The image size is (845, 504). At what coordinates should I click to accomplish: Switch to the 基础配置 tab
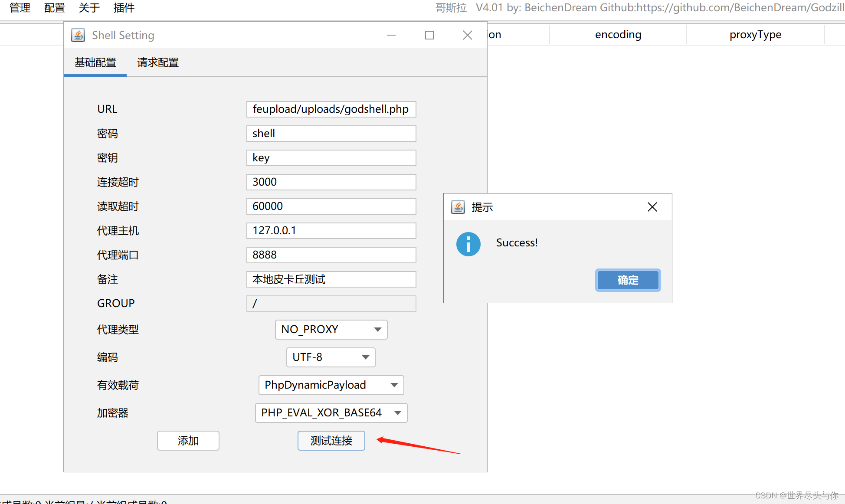(95, 62)
